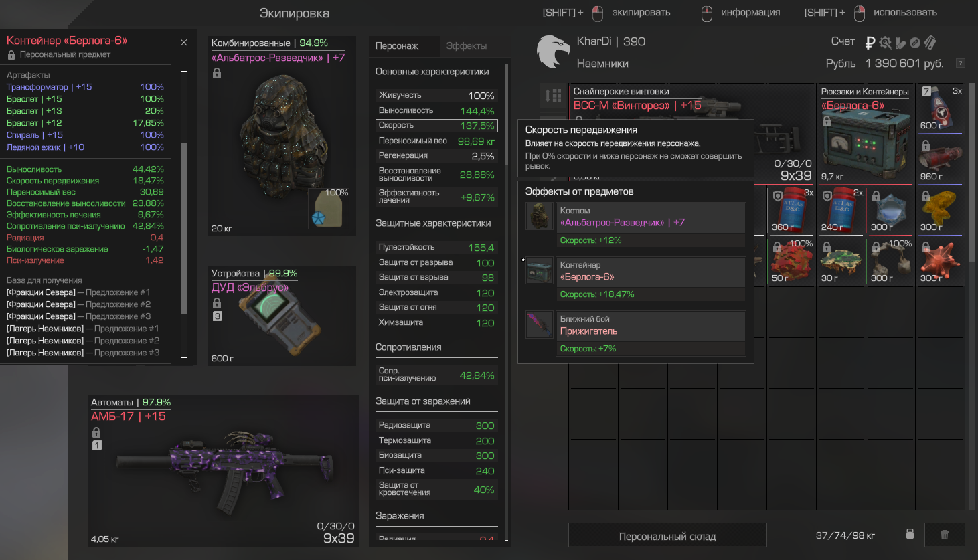Click the Живучесть stat row
Image resolution: width=978 pixels, height=560 pixels.
[436, 95]
